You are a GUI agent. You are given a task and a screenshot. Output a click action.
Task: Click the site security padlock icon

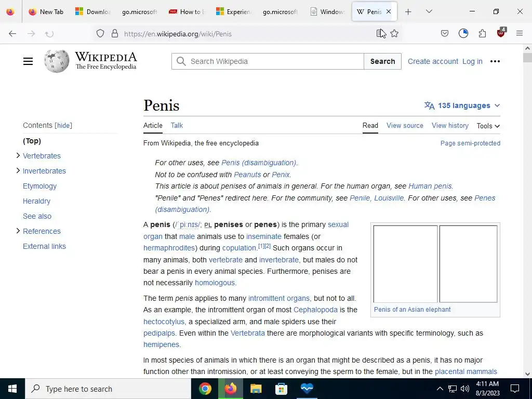pyautogui.click(x=115, y=33)
